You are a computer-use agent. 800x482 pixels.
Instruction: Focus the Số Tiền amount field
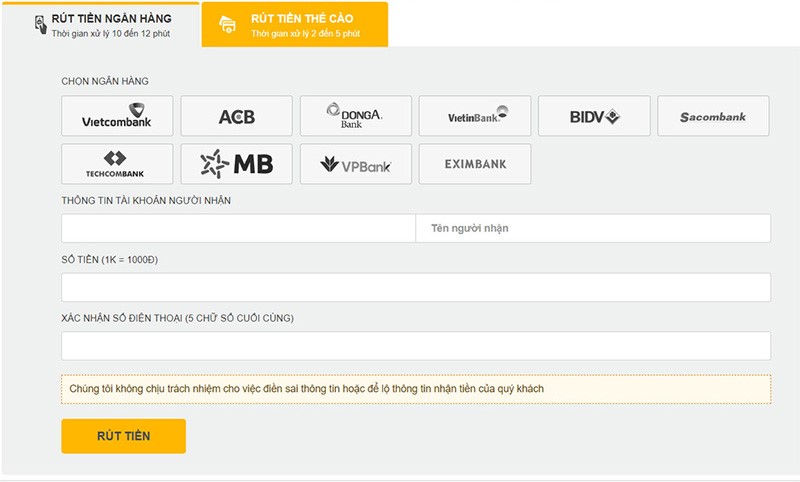coord(416,287)
